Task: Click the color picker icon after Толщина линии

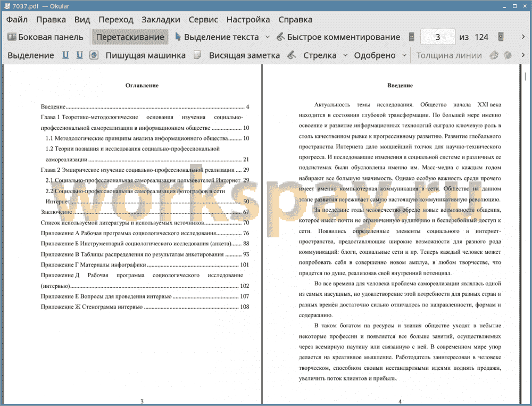Action: 494,55
